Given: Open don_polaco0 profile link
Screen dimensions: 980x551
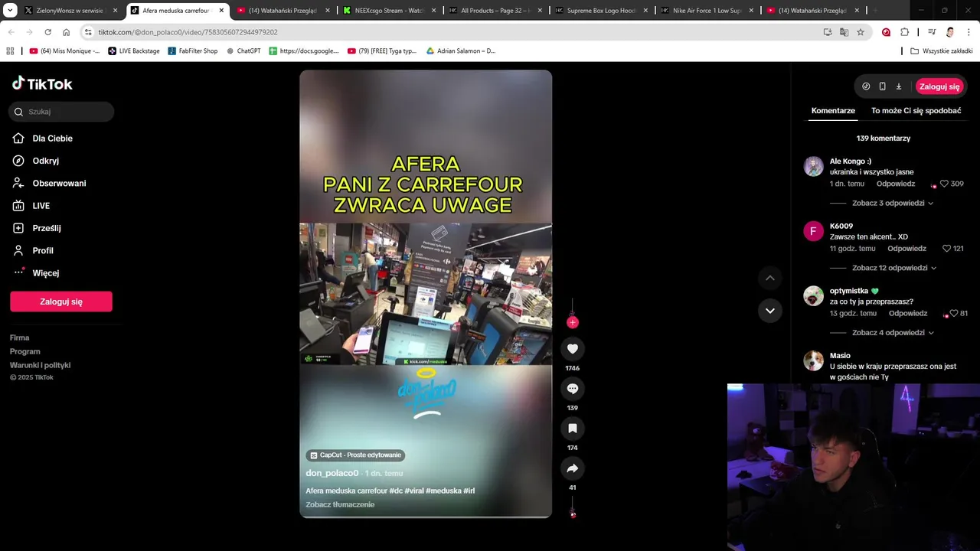Looking at the screenshot, I should coord(332,473).
